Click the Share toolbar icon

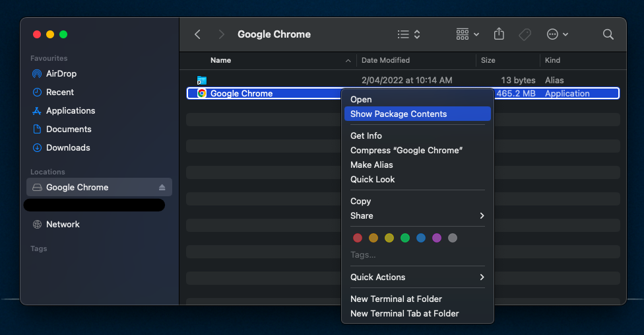coord(499,34)
